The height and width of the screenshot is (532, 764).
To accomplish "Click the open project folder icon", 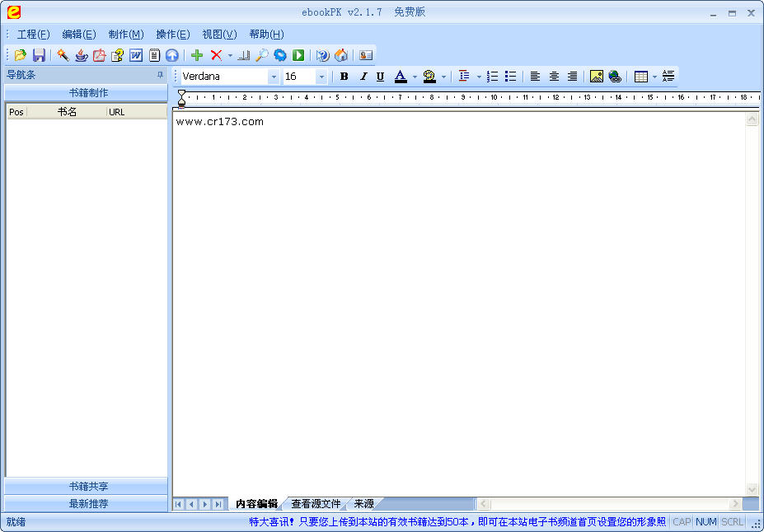I will tap(21, 55).
